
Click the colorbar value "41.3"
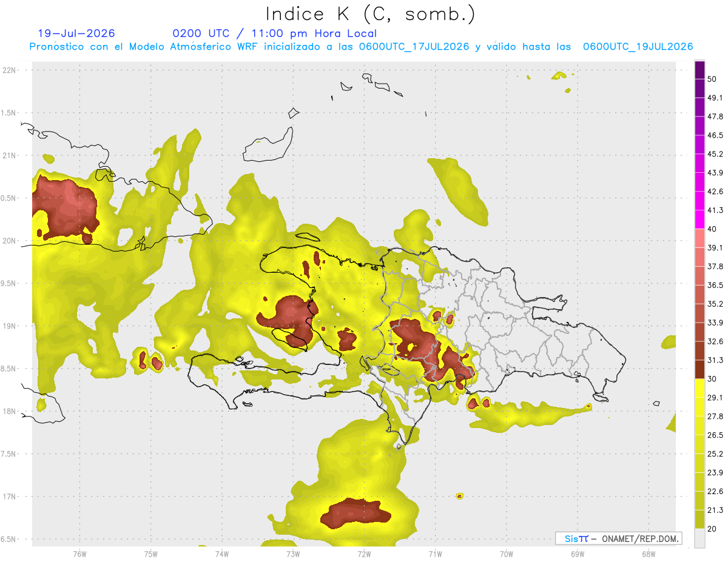715,210
